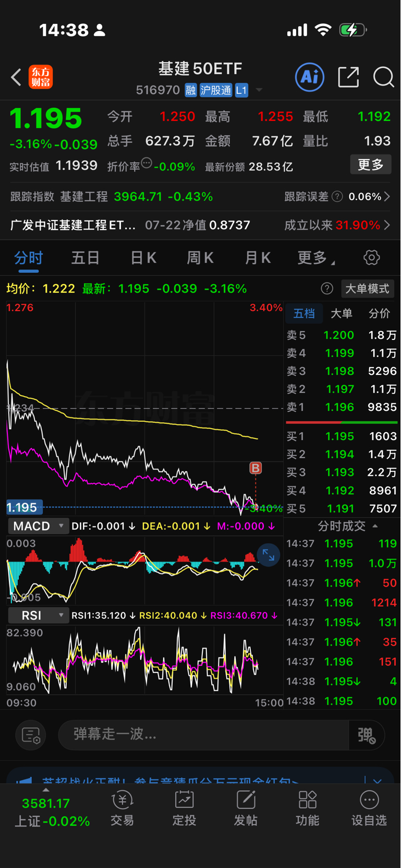Screen dimensions: 401x868
Task: Open 跟踪误差 details chevron
Action: tap(387, 197)
